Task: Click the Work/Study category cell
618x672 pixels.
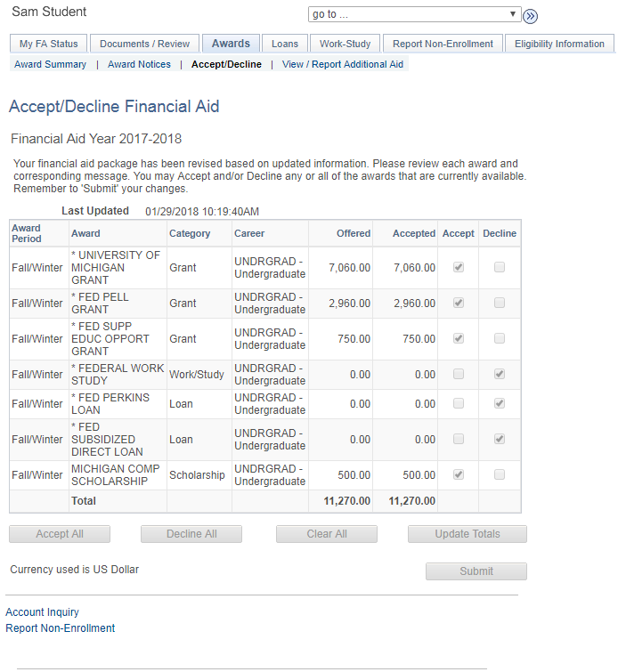Action: coord(197,375)
